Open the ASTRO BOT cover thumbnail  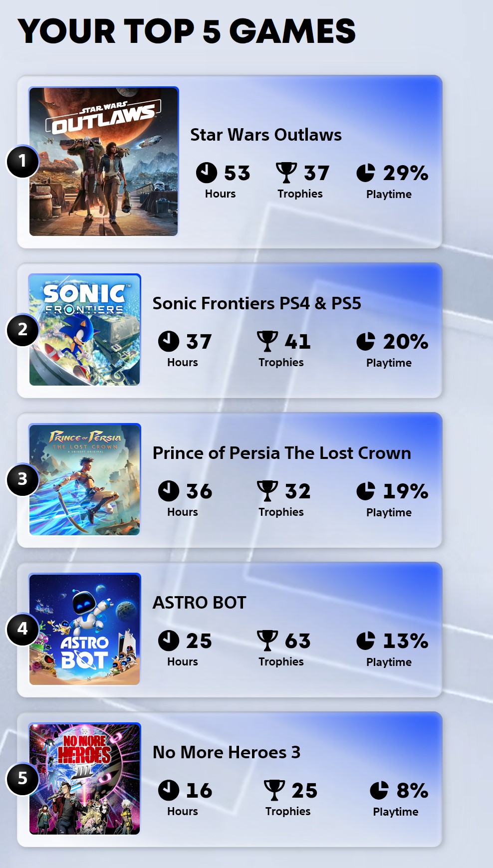pyautogui.click(x=85, y=629)
